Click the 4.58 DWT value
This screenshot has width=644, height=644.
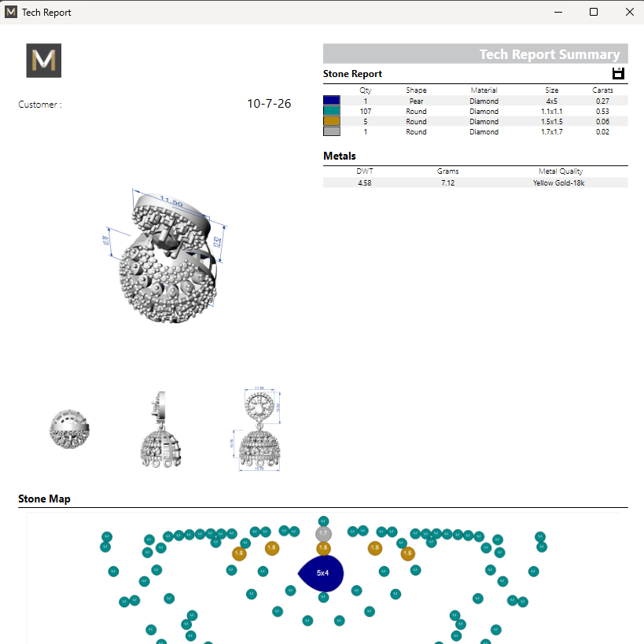pyautogui.click(x=364, y=182)
